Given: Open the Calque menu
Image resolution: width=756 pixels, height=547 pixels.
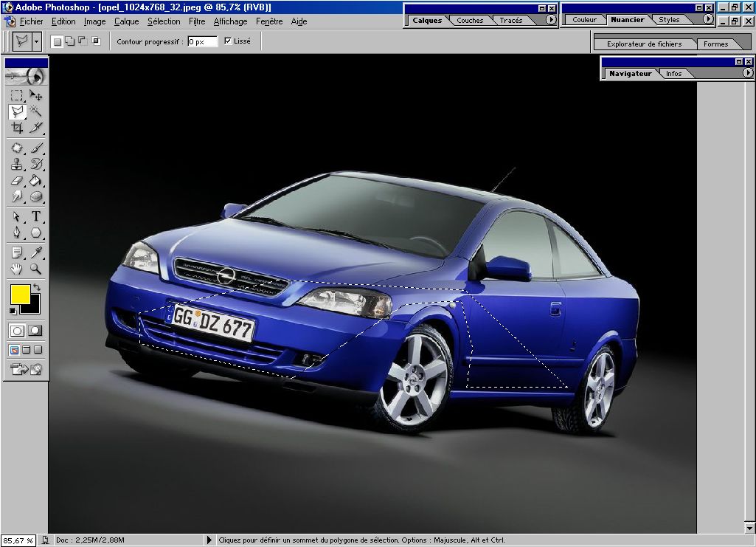Looking at the screenshot, I should coord(126,21).
